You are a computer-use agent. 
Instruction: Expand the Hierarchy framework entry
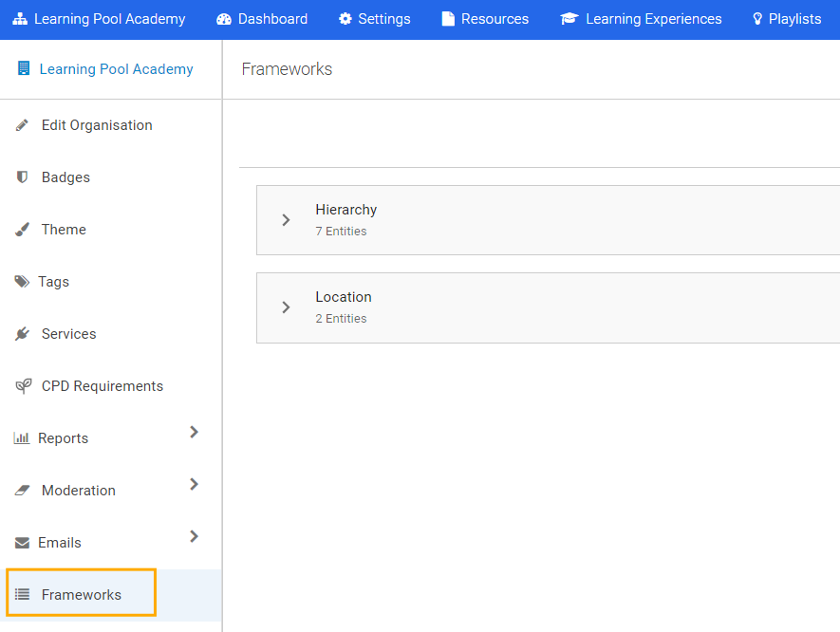pyautogui.click(x=287, y=219)
